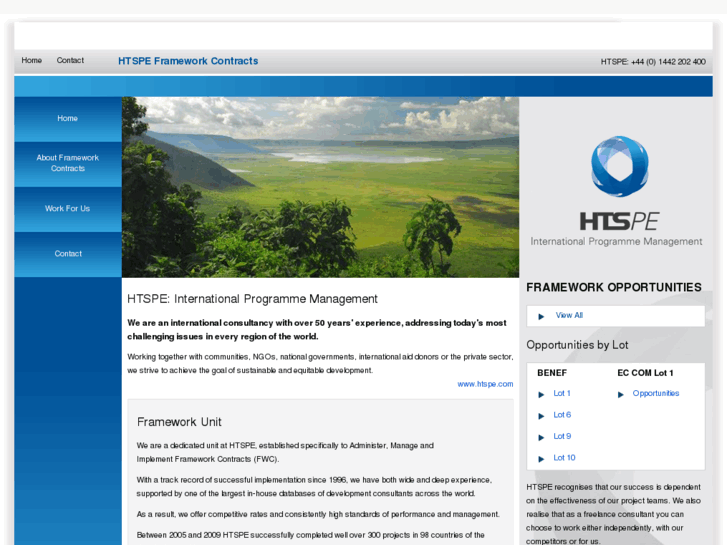Image resolution: width=727 pixels, height=545 pixels.
Task: Open EC COM Lot 1 Opportunities link
Action: click(x=656, y=393)
